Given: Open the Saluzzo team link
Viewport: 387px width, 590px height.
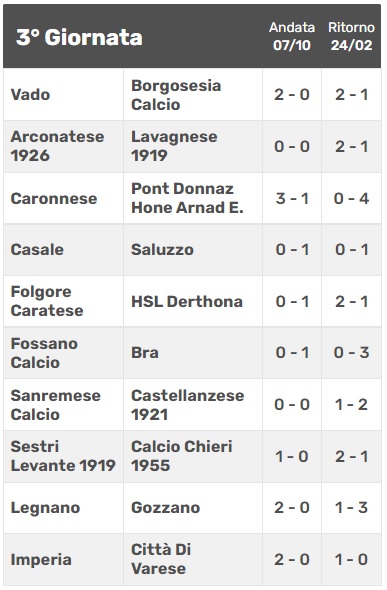Looking at the screenshot, I should 162,249.
